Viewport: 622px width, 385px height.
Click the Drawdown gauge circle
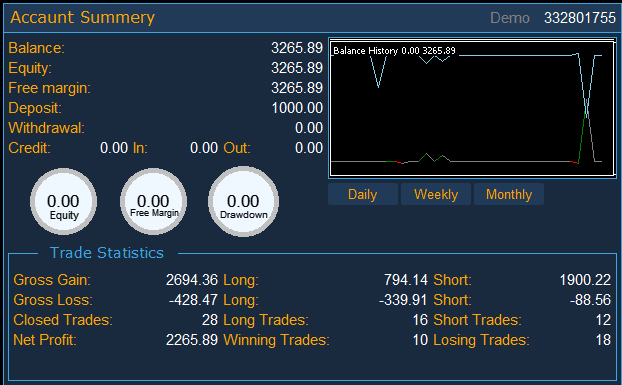pos(244,202)
